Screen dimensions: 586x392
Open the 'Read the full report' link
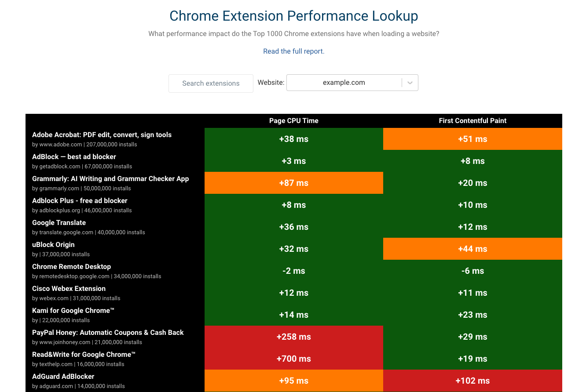[x=293, y=51]
